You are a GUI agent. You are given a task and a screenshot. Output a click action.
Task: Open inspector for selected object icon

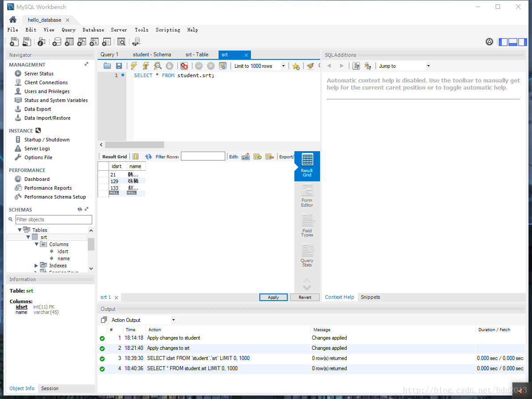coord(41,42)
